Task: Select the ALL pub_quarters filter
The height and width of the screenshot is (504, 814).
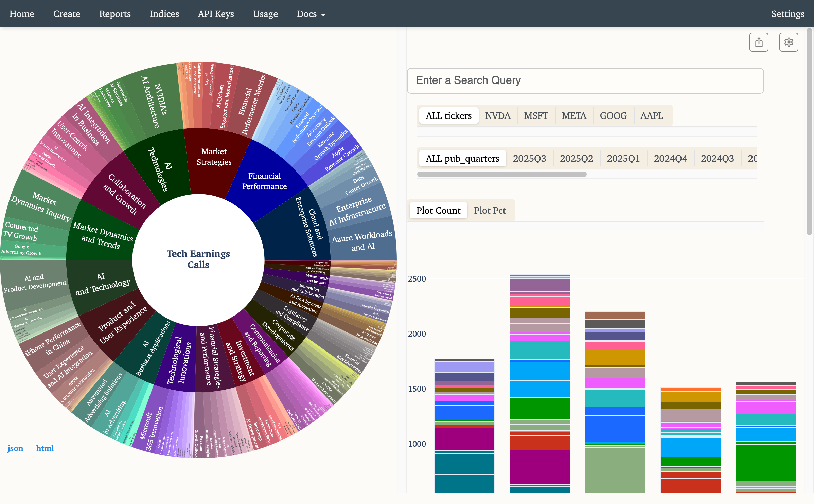Action: (462, 158)
